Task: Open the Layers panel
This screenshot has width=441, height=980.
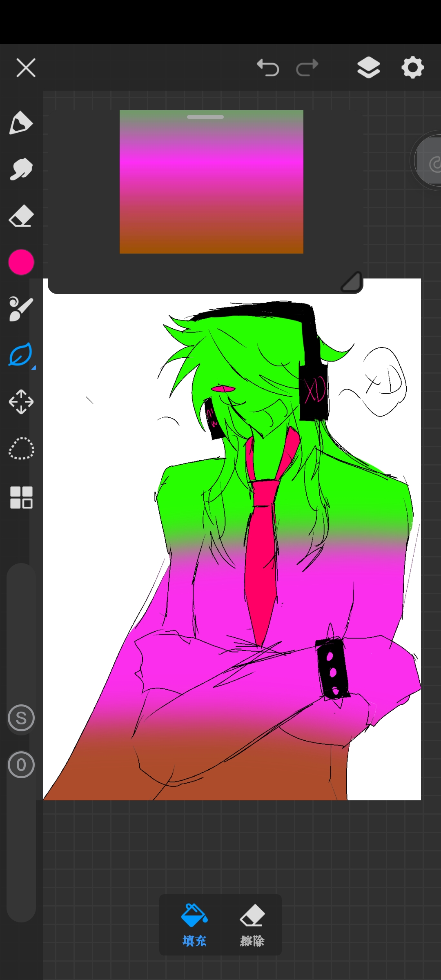Action: [x=369, y=67]
